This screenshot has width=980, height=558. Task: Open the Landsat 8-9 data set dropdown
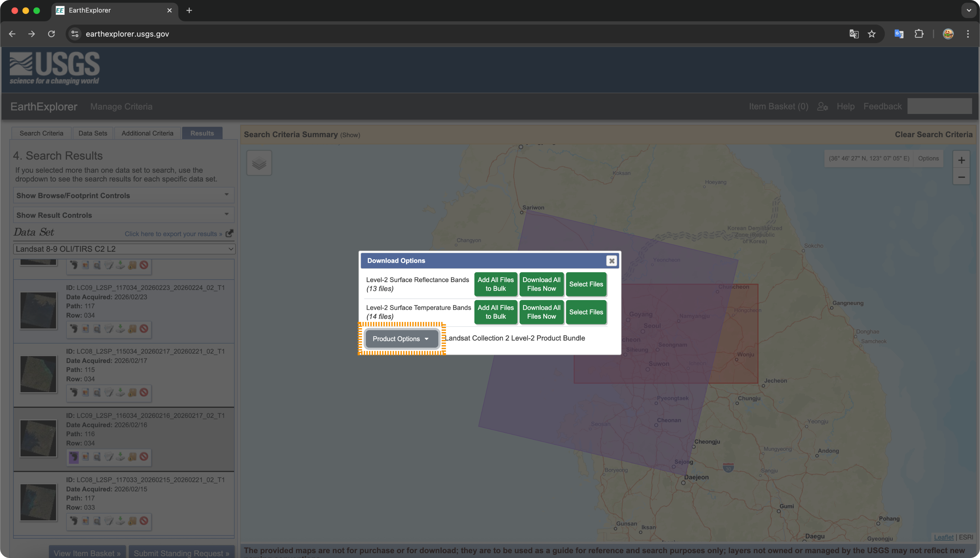tap(124, 249)
